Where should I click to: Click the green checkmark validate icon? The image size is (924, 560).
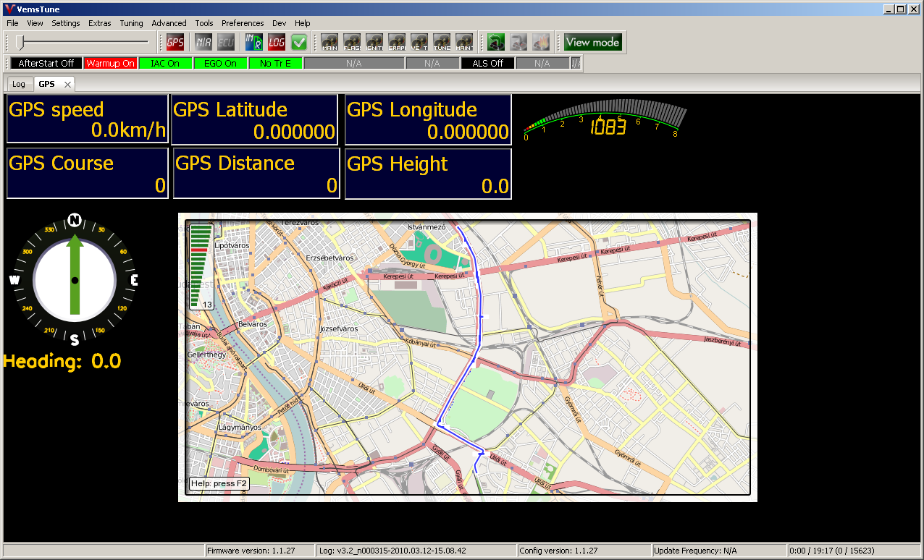(x=299, y=42)
